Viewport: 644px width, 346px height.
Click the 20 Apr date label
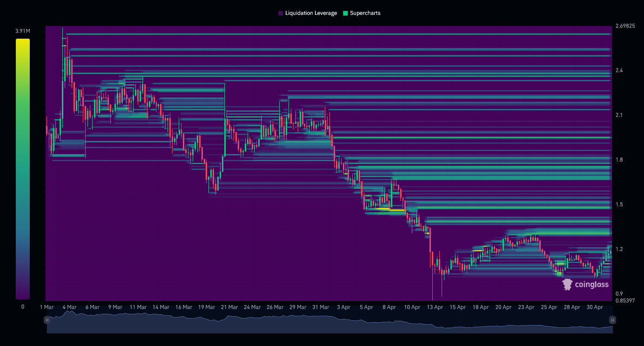tap(503, 307)
